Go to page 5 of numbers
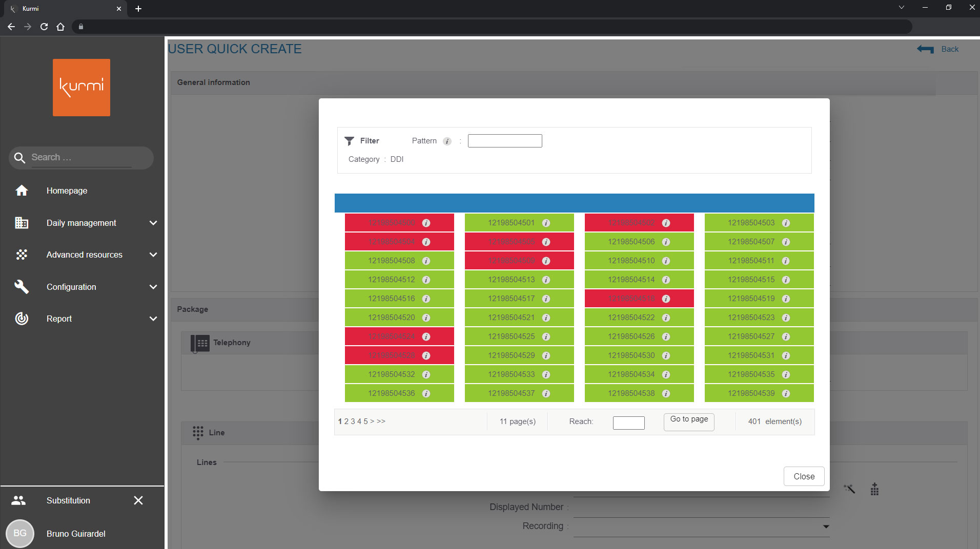Image resolution: width=980 pixels, height=549 pixels. coord(365,421)
